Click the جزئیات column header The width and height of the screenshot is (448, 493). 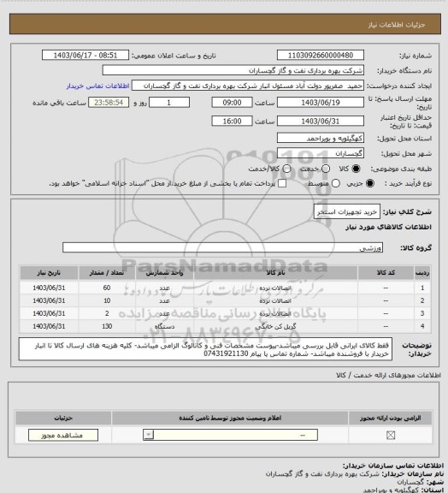(63, 419)
